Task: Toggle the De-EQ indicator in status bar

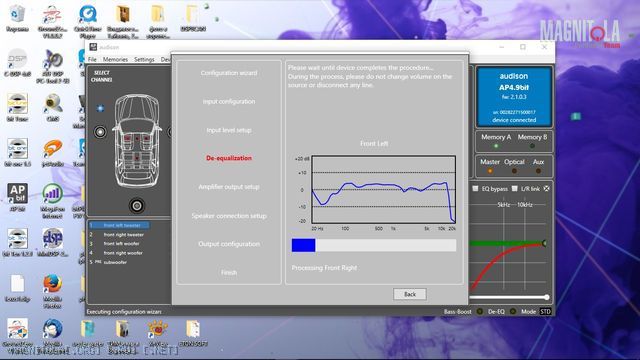Action: [513, 311]
